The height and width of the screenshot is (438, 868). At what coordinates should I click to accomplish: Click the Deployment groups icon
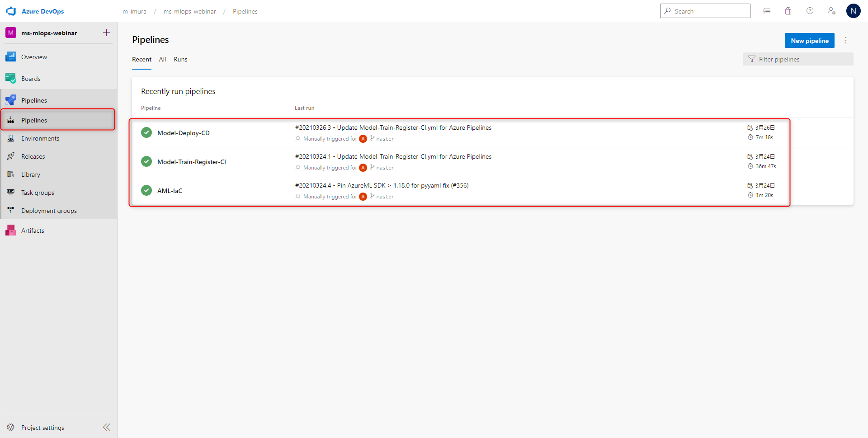[11, 211]
